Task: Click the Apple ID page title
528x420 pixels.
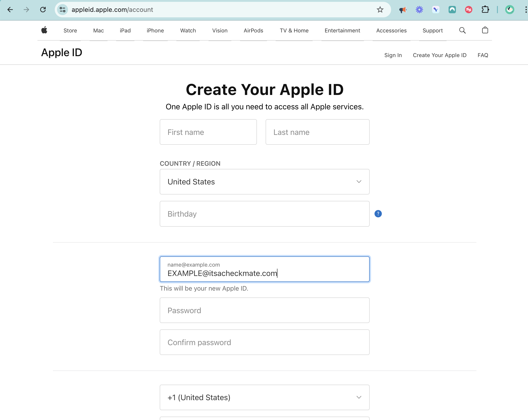Action: click(61, 52)
